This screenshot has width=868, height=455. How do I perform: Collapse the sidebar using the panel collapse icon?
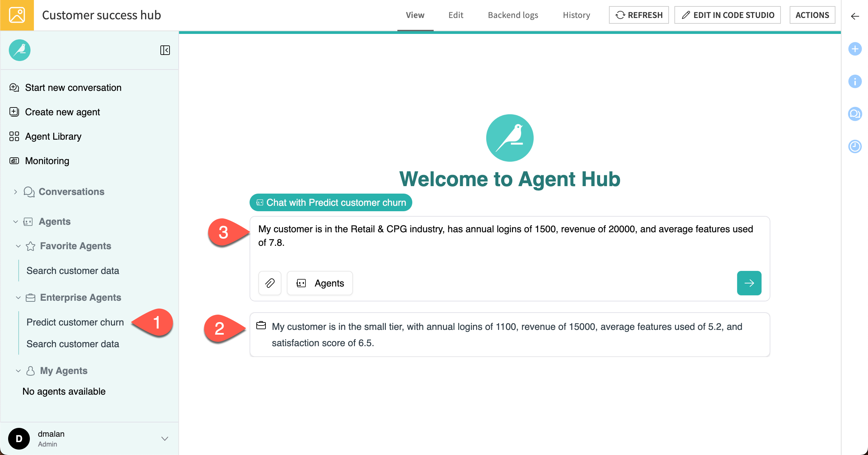point(165,50)
